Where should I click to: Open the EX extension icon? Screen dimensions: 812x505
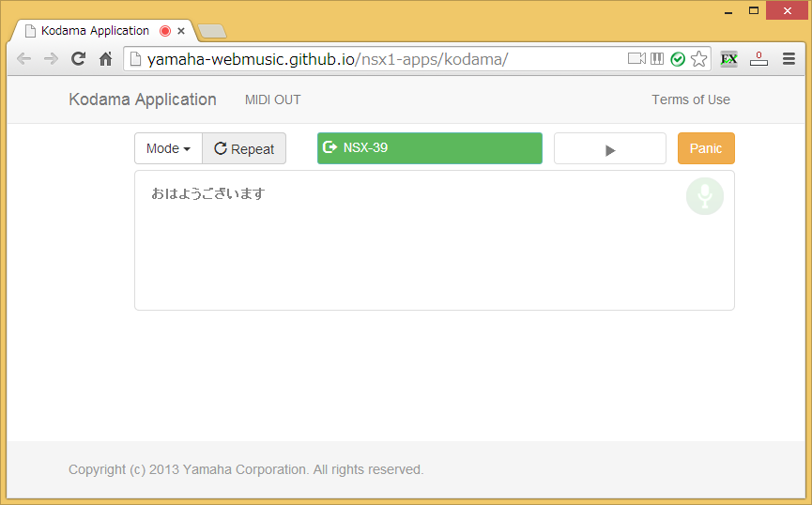click(x=728, y=58)
